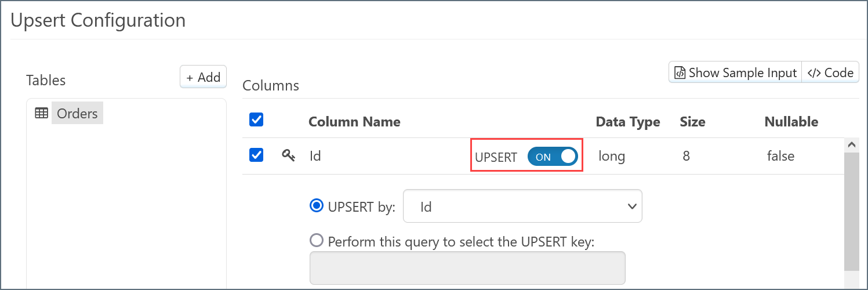Click the "long" data type cell

pyautogui.click(x=611, y=156)
